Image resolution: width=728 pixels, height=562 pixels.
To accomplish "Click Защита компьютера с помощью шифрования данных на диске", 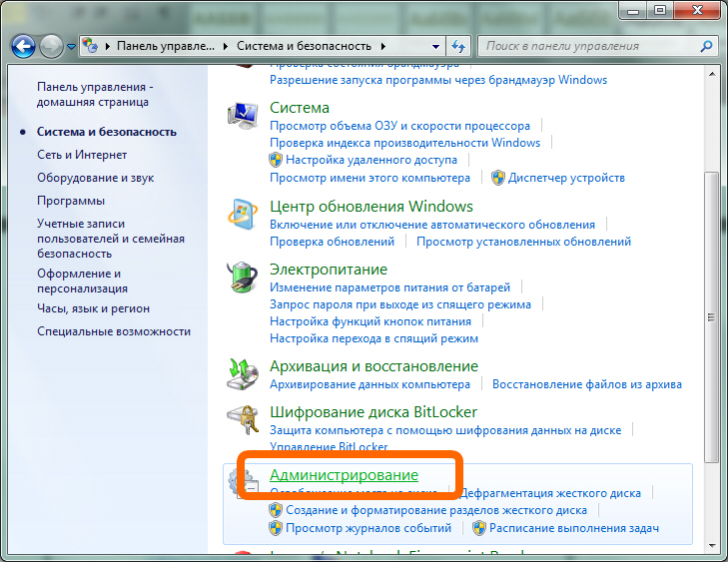I will 445,430.
